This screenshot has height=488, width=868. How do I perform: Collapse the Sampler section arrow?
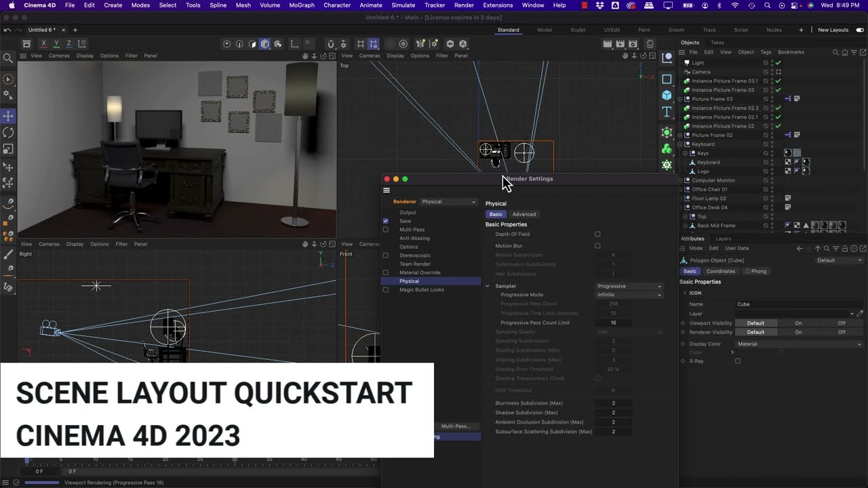coord(488,286)
